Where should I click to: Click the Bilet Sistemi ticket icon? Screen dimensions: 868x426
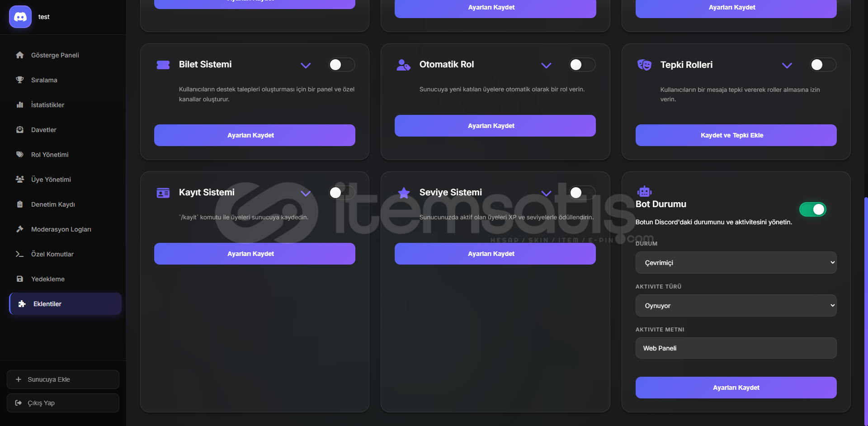coord(163,65)
